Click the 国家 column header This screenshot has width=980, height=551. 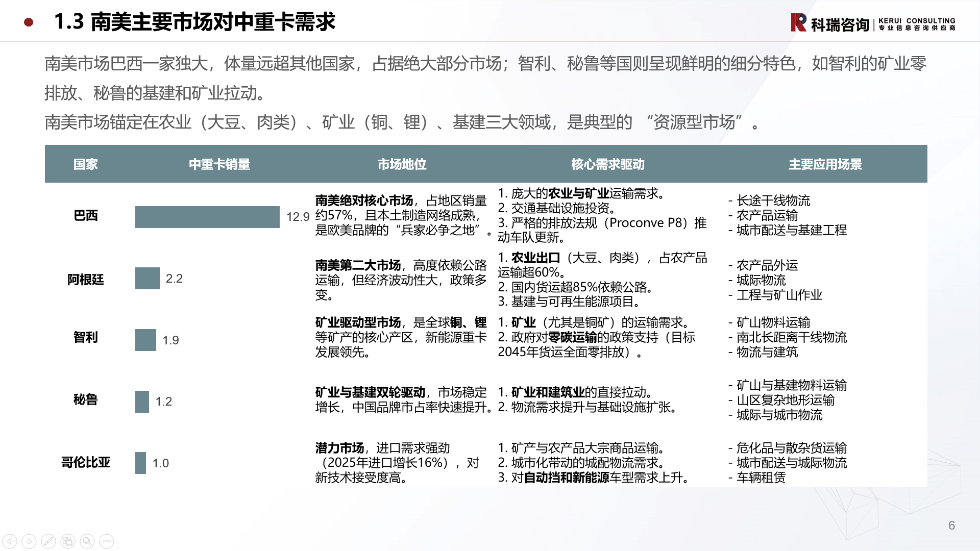[85, 164]
